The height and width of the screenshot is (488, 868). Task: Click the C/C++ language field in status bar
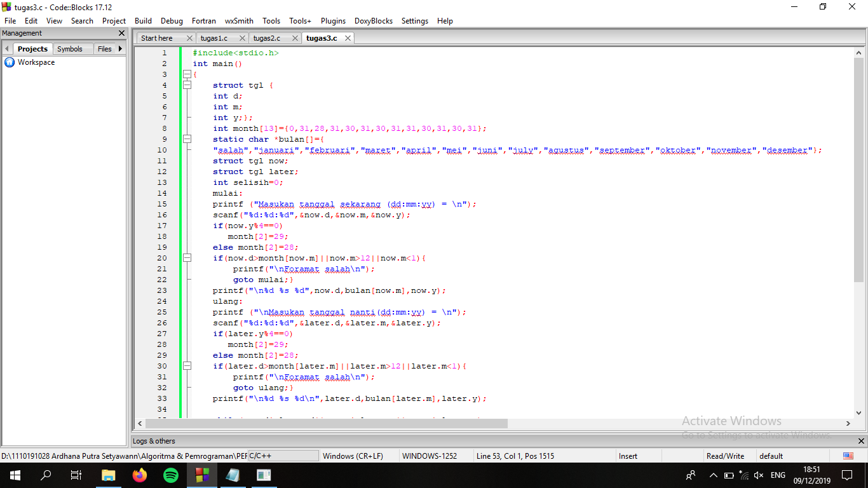pyautogui.click(x=283, y=456)
